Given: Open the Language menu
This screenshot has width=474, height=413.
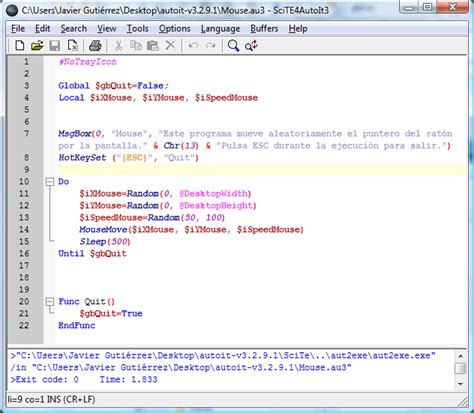Looking at the screenshot, I should coord(220,29).
